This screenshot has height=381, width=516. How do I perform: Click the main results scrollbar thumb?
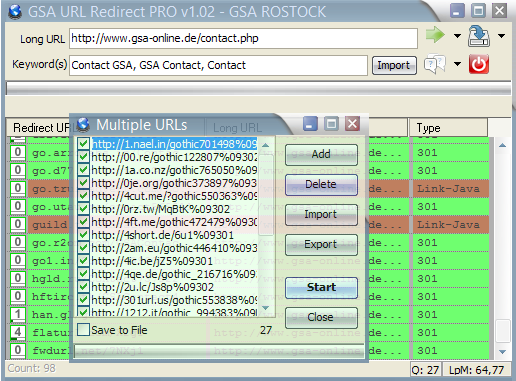point(503,331)
